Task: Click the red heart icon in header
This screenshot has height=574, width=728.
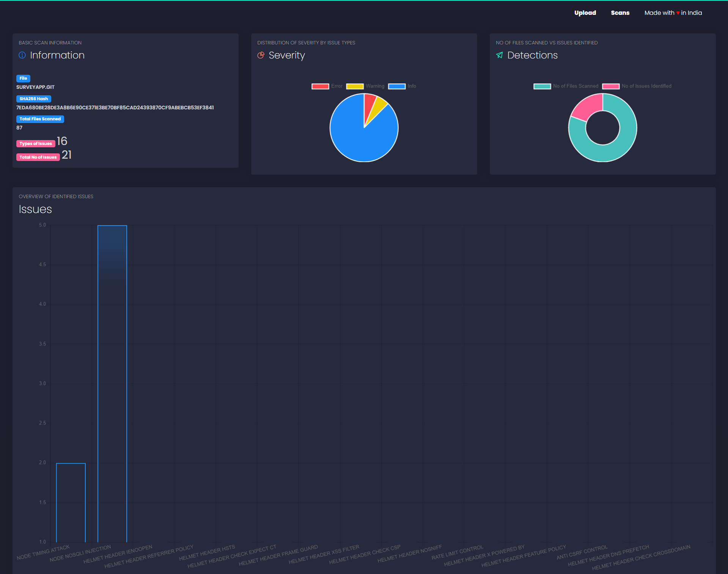Action: tap(678, 13)
